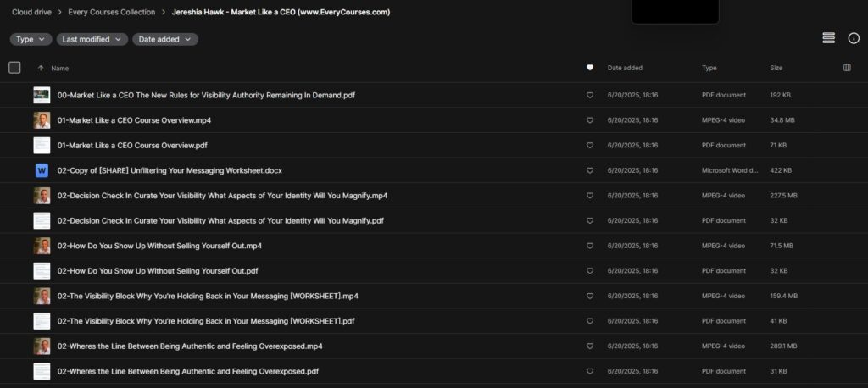Screen dimensions: 868x388
Task: Favorite 01-Market Like a CEO Course Overview.mp4
Action: coord(590,120)
